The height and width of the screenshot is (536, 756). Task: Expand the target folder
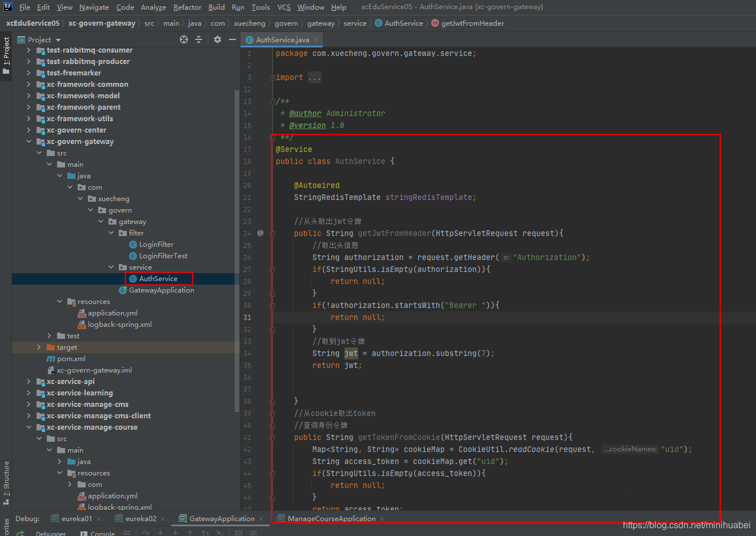[39, 347]
